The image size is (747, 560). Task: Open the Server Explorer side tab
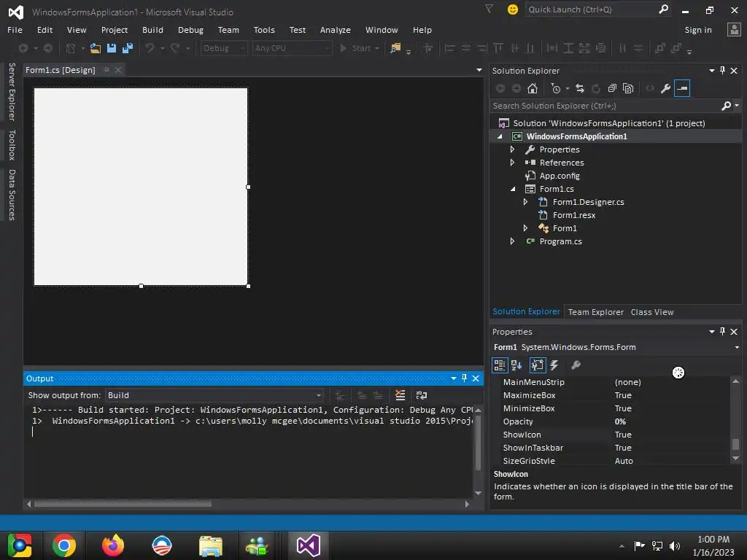coord(12,91)
